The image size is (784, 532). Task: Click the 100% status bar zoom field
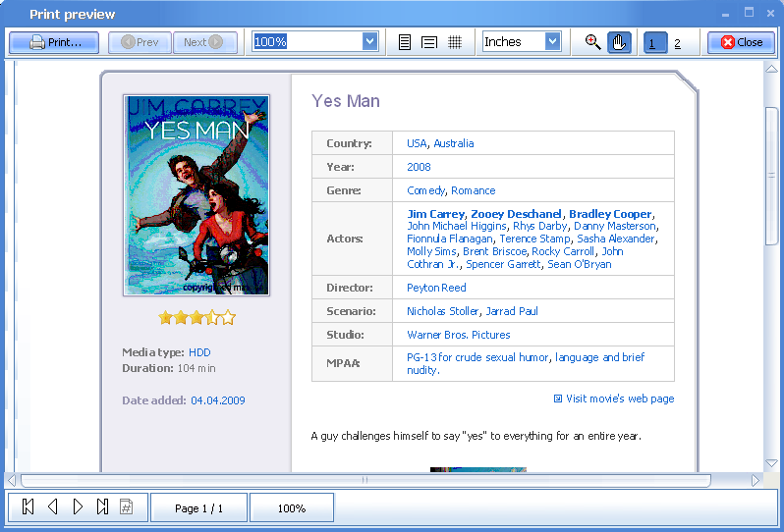click(292, 508)
